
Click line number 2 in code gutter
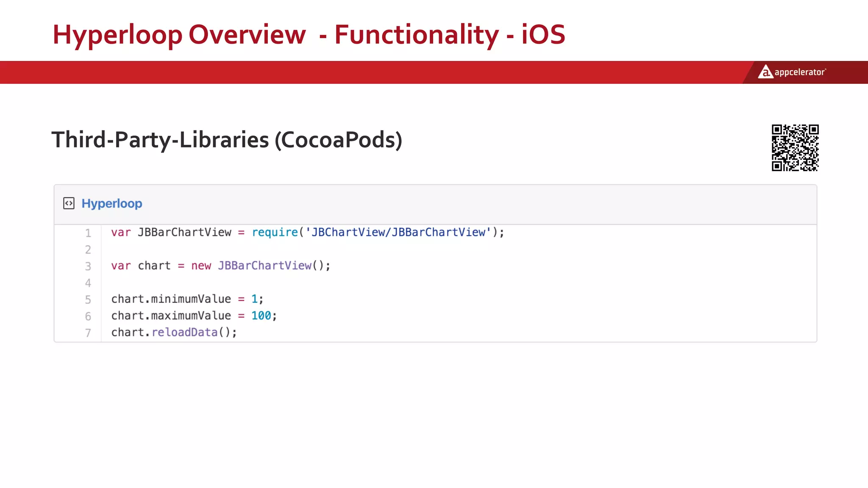point(88,250)
